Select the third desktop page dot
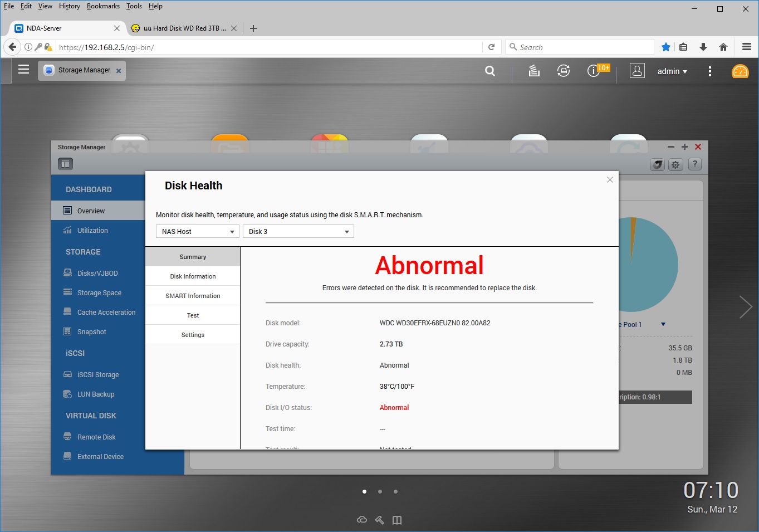Viewport: 759px width, 532px height. pos(395,491)
